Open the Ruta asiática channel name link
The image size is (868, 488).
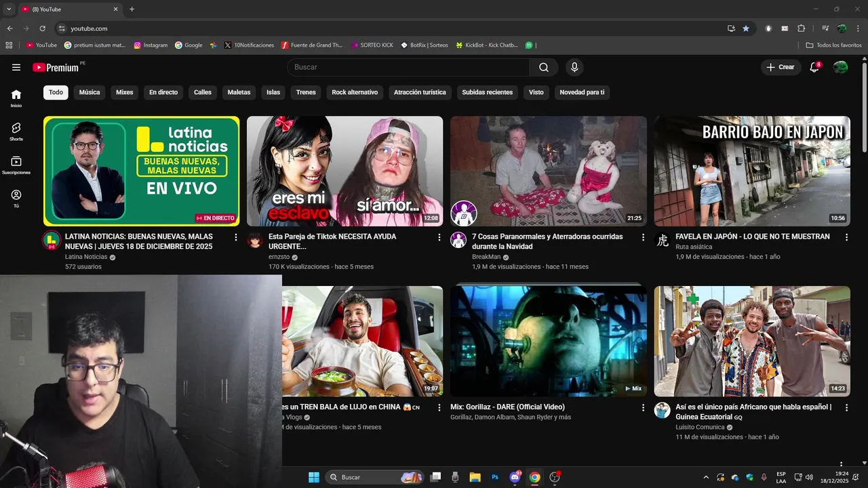tap(694, 247)
